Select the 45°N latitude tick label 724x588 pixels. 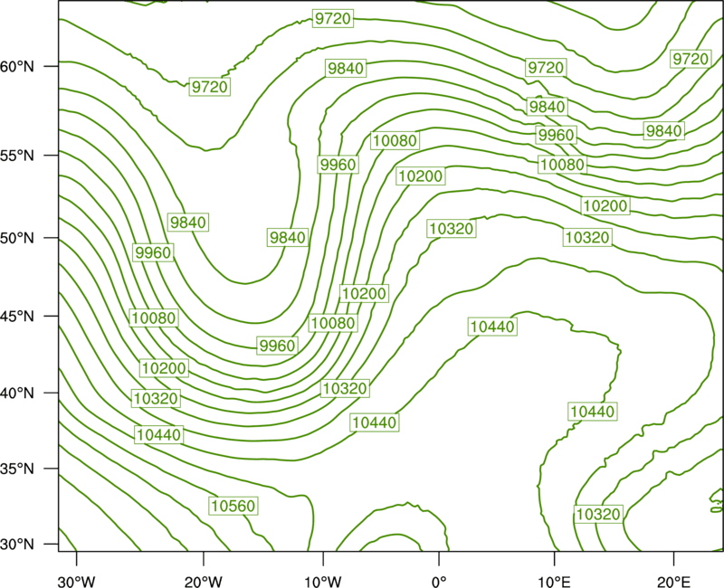coord(17,316)
